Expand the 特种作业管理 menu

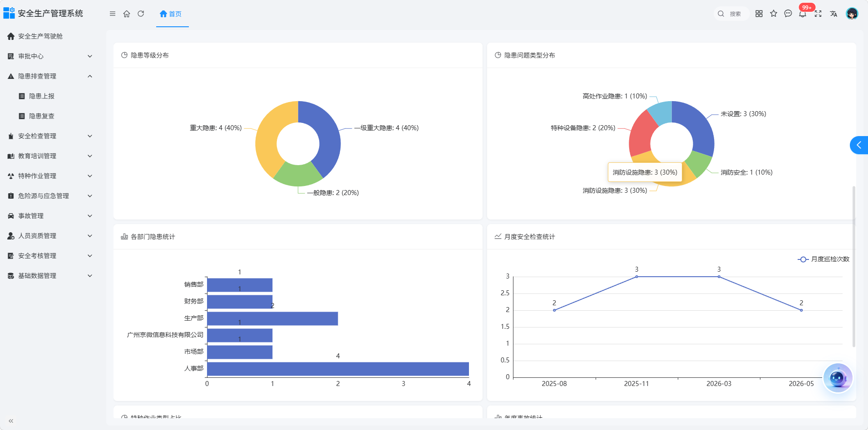point(50,176)
